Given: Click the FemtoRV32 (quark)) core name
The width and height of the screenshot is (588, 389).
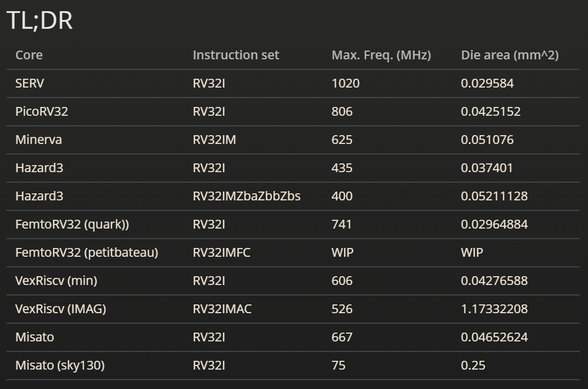Looking at the screenshot, I should tap(72, 224).
